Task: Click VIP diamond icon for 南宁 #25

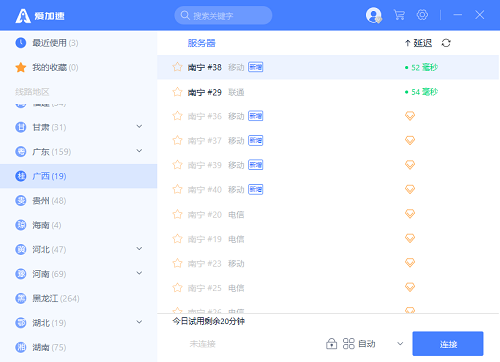Action: coord(410,287)
